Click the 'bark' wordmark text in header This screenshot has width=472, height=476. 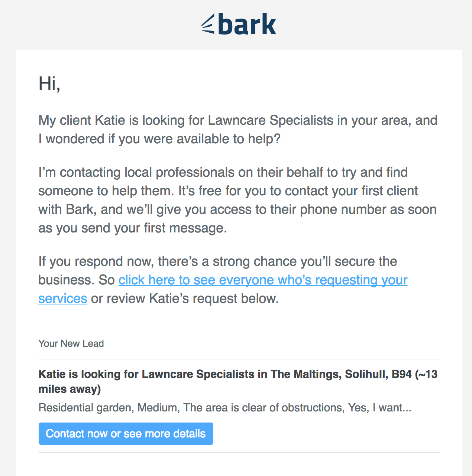click(247, 24)
